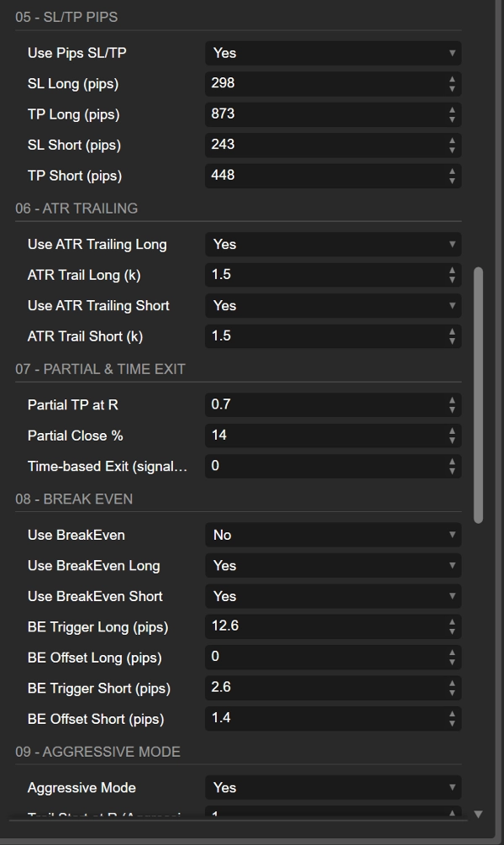504x845 pixels.
Task: Increment SL Long pips using up arrow
Action: (450, 80)
